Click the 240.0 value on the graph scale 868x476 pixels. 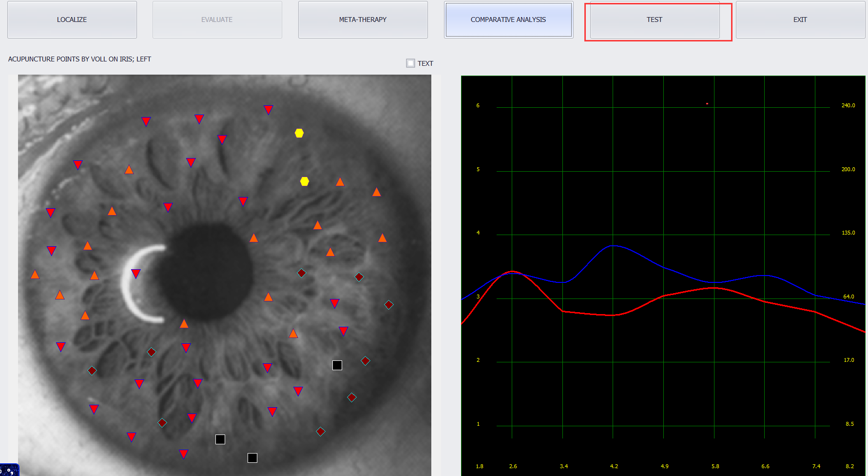pyautogui.click(x=848, y=105)
